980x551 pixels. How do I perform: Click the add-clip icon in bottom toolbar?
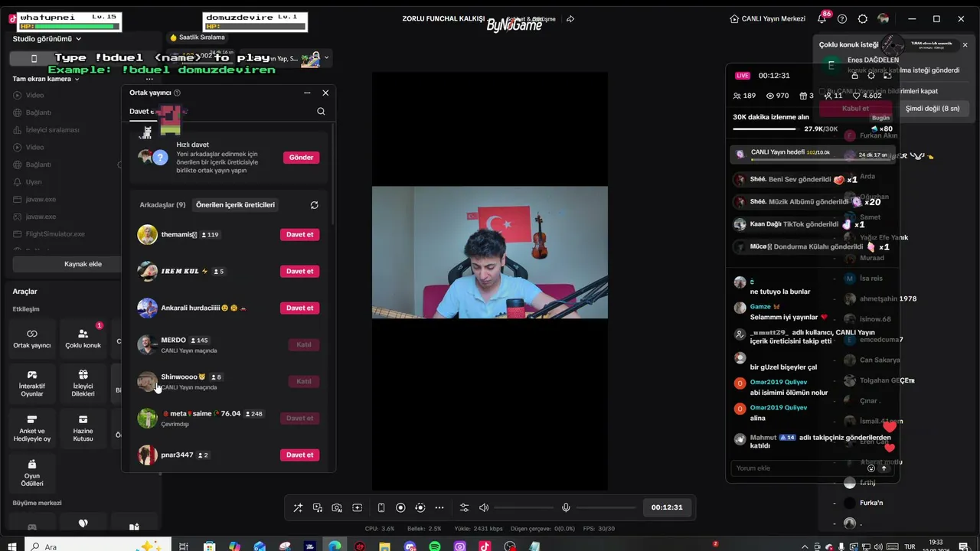357,507
